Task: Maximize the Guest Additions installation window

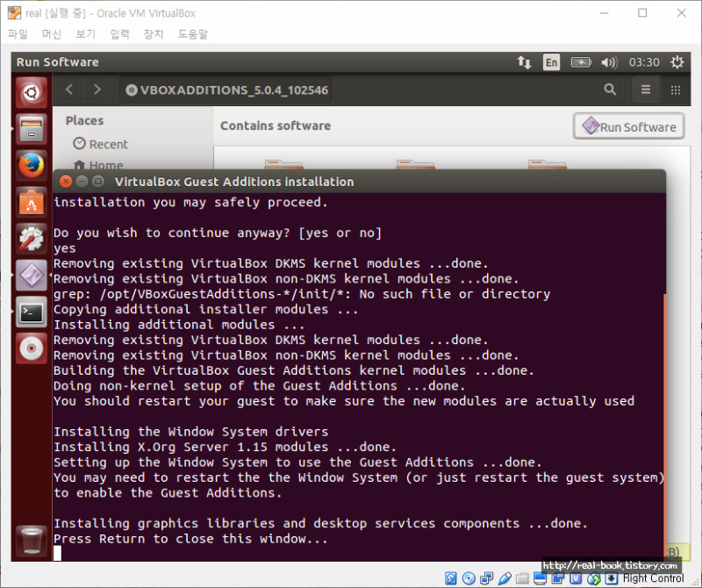Action: tap(97, 182)
